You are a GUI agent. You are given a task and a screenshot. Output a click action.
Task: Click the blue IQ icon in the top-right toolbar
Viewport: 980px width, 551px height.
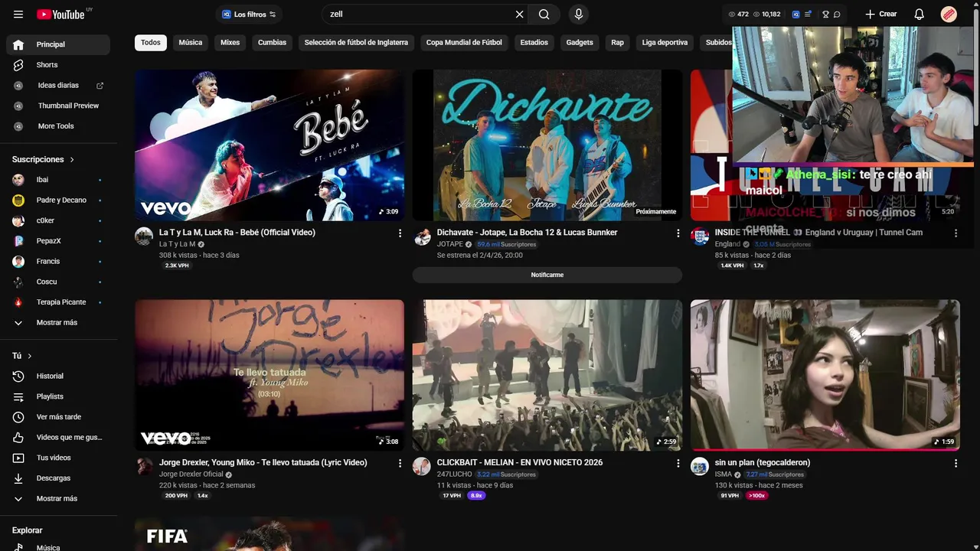795,15
